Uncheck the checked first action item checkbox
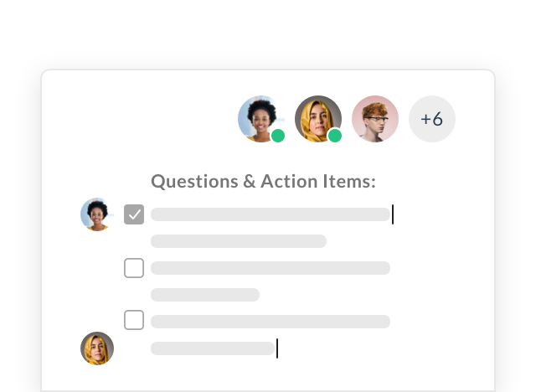The width and height of the screenshot is (536, 392). point(134,214)
